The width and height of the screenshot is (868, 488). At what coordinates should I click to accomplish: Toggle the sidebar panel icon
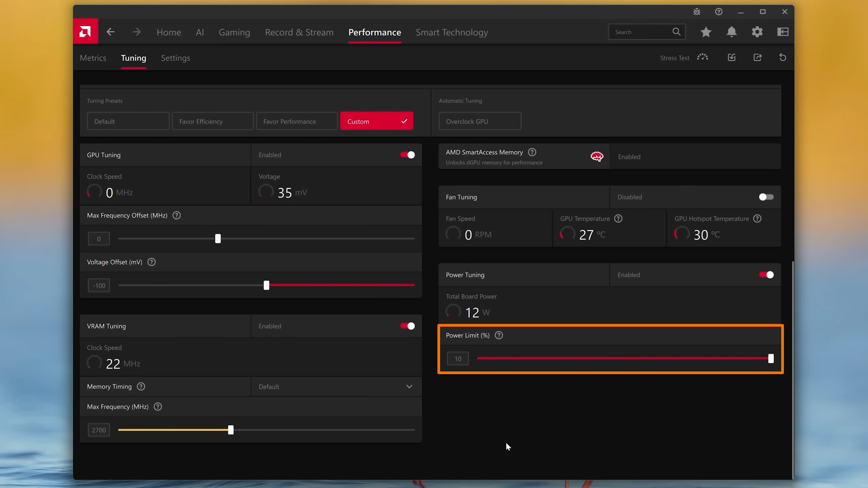tap(783, 32)
